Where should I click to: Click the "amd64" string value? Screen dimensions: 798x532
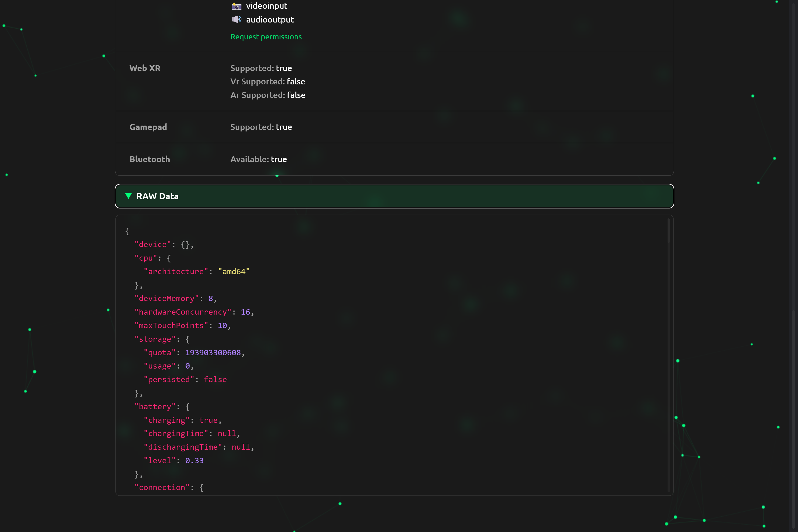pos(234,271)
